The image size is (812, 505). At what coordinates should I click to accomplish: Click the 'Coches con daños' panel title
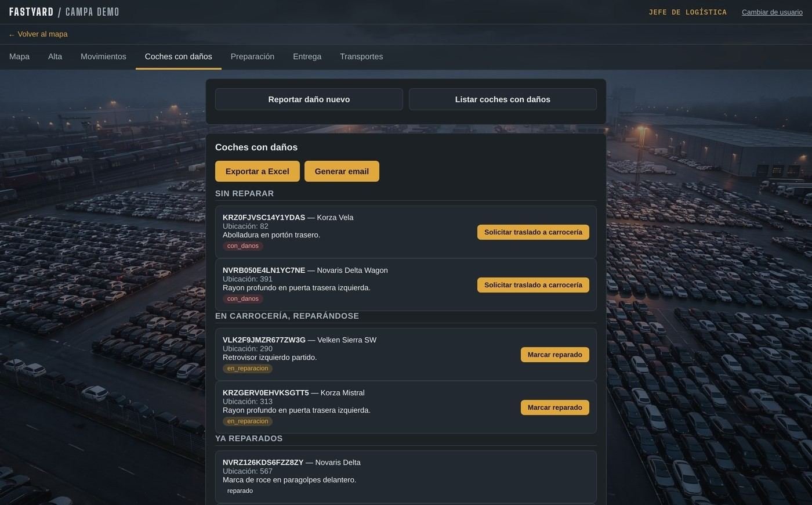pos(256,147)
